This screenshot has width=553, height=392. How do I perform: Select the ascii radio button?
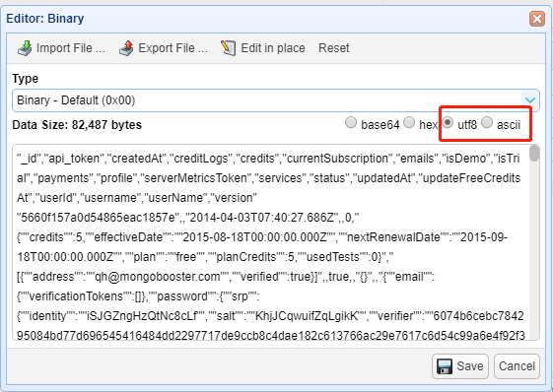click(x=487, y=123)
